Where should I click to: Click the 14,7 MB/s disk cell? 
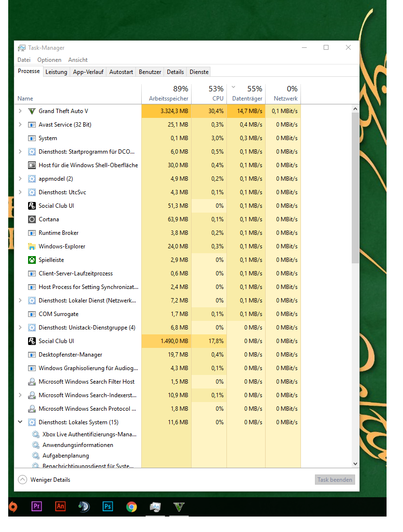246,111
